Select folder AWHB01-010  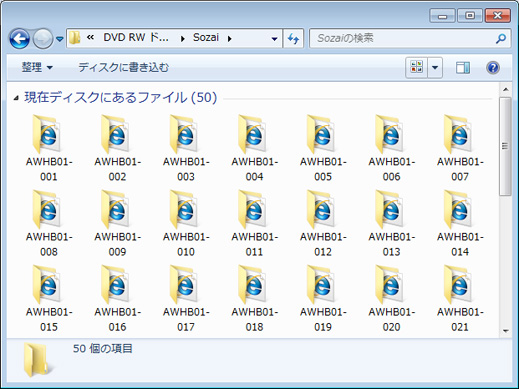pos(186,223)
